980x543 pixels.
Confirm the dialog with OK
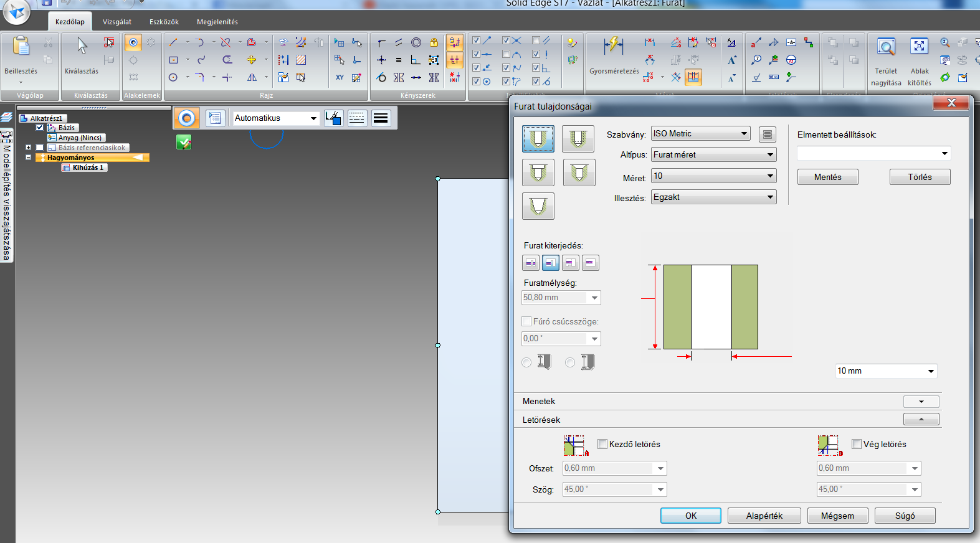[x=691, y=516]
